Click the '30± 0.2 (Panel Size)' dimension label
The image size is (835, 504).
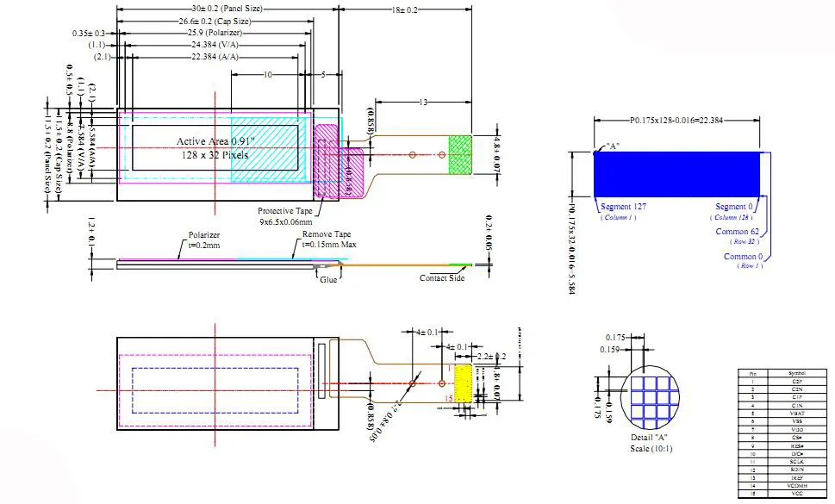coord(227,9)
